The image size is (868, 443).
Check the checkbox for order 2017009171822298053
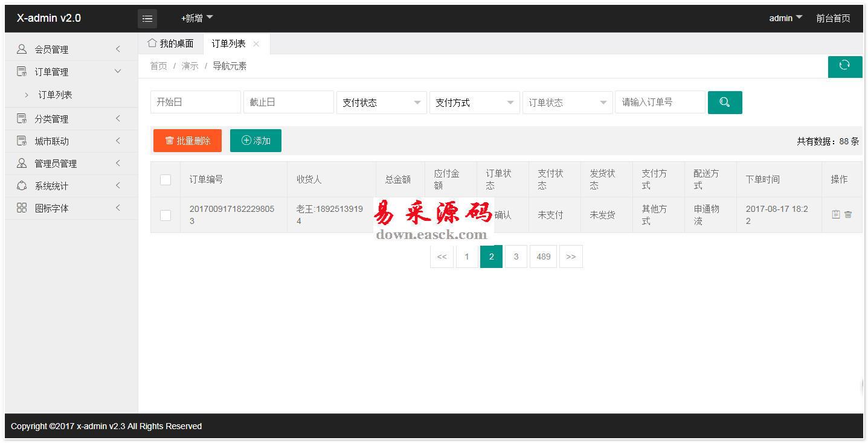pos(166,215)
